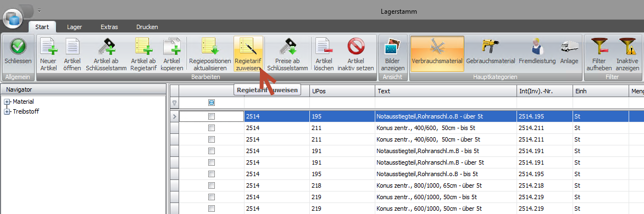This screenshot has height=214, width=644.
Task: Open the Drucken ribbon tab
Action: 147,27
